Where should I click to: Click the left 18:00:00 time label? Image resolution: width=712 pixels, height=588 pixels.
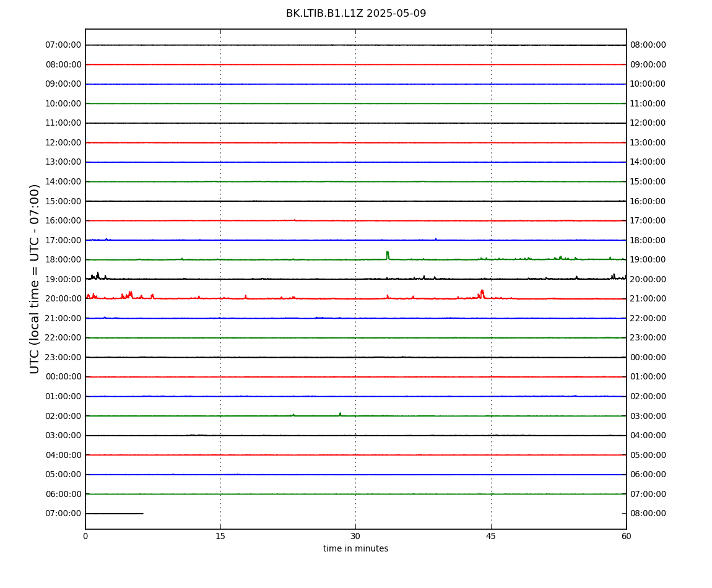pos(63,260)
